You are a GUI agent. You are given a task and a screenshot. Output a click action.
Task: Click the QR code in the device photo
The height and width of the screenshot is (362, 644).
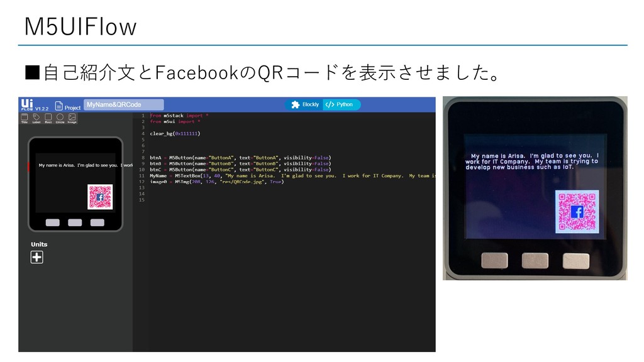coord(577,212)
